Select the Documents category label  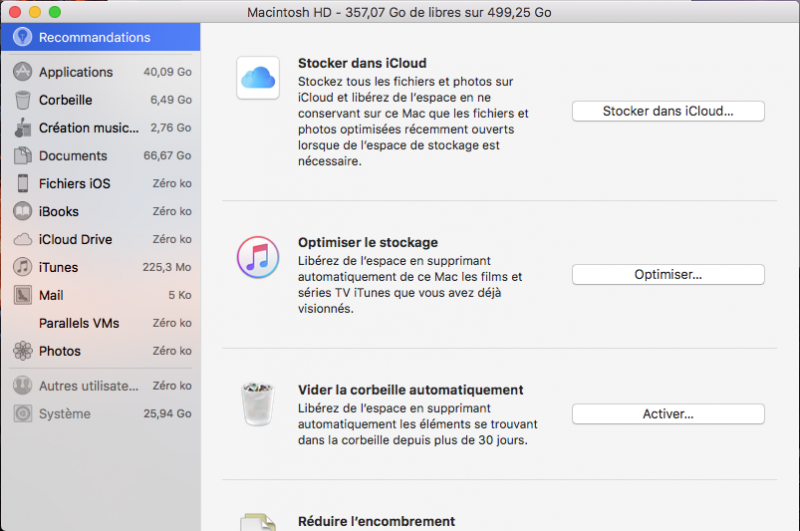click(x=73, y=156)
